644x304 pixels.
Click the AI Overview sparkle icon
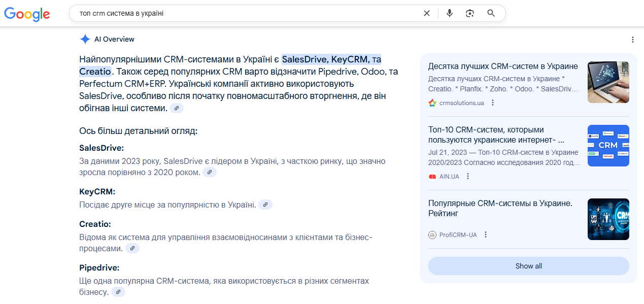tap(85, 39)
